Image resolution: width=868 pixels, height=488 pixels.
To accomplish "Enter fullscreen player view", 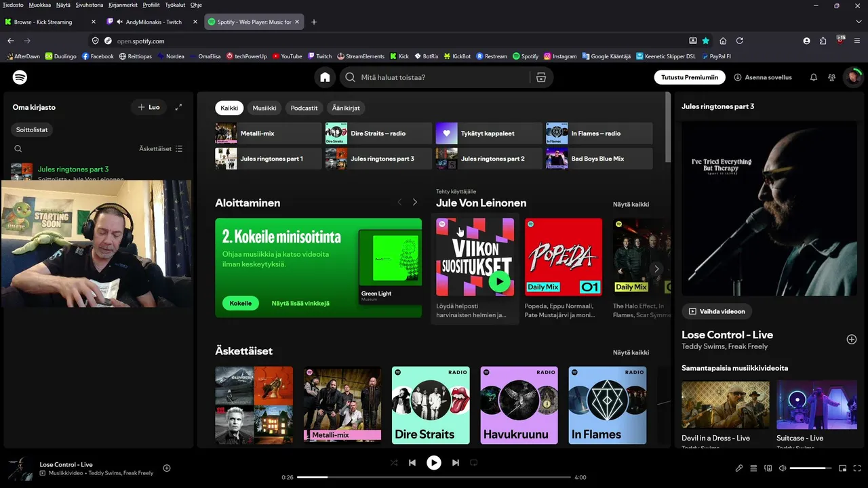I will (x=858, y=468).
